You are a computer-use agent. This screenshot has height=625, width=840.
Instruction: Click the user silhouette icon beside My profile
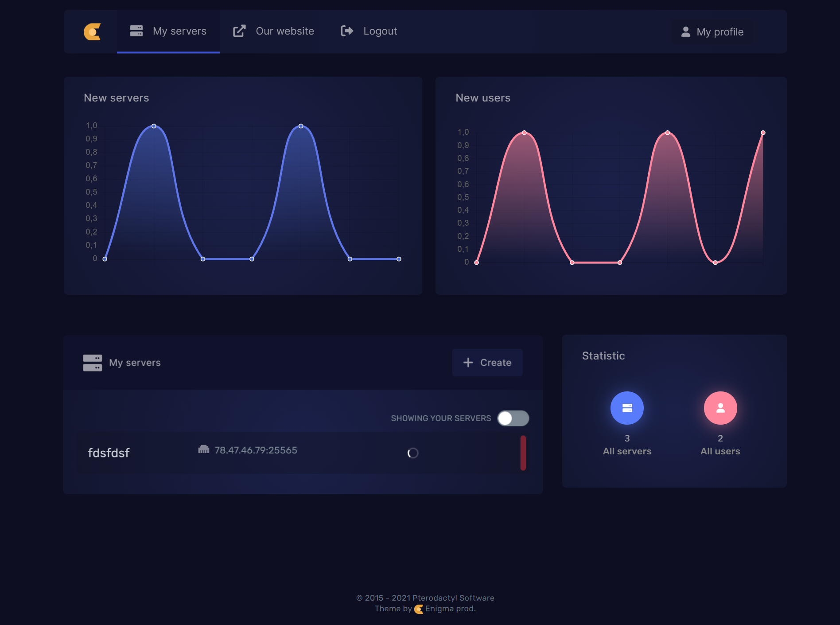(685, 32)
